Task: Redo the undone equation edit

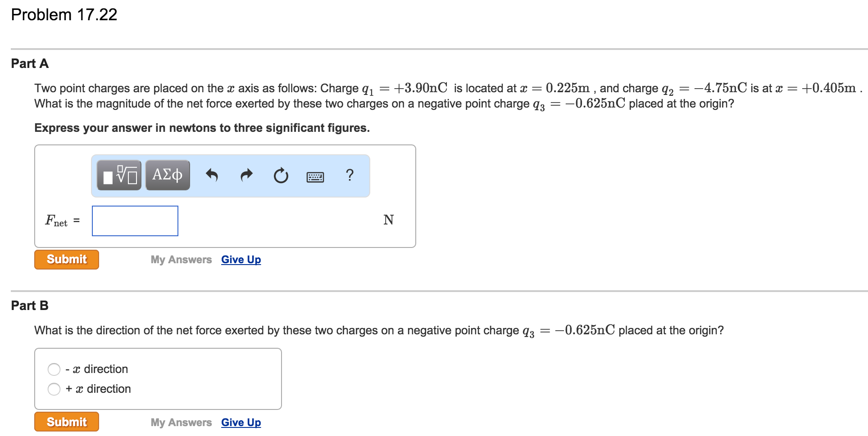Action: tap(246, 175)
